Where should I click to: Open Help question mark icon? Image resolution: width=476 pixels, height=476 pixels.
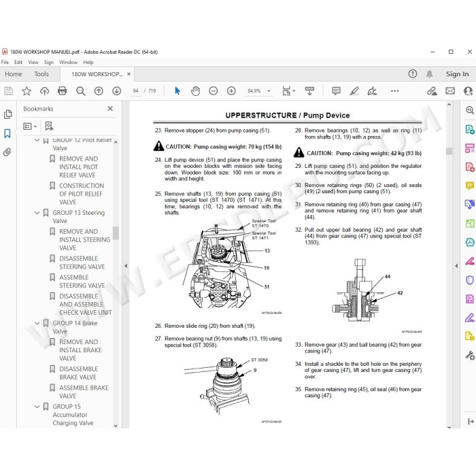coord(413,73)
